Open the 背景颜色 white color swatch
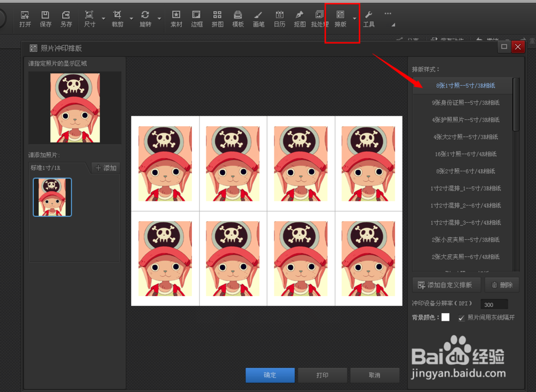Screen dimensions: 536x392 (x=445, y=317)
